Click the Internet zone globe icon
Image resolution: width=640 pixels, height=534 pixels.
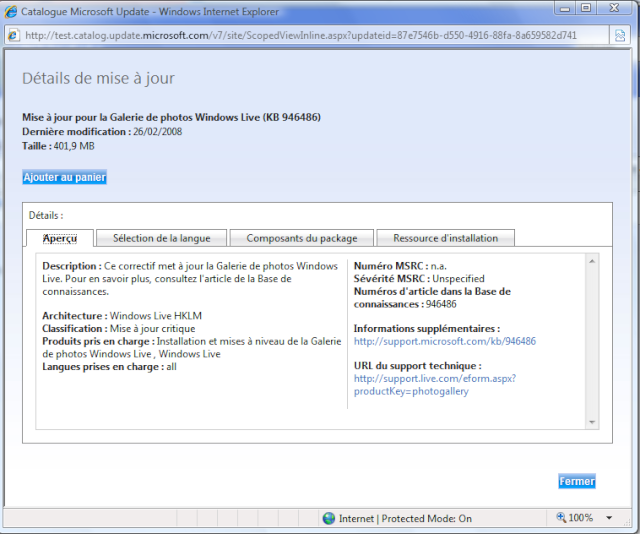coord(329,518)
